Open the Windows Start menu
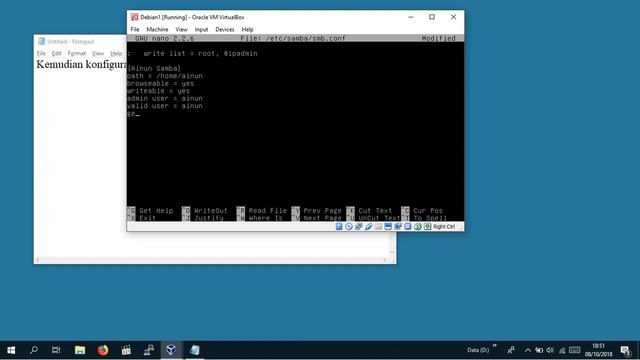 [11, 350]
